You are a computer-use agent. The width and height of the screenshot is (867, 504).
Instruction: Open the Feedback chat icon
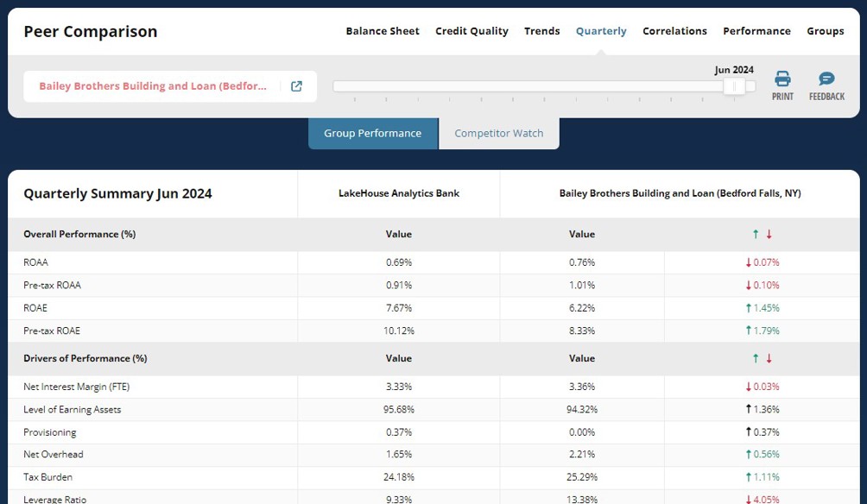click(826, 79)
